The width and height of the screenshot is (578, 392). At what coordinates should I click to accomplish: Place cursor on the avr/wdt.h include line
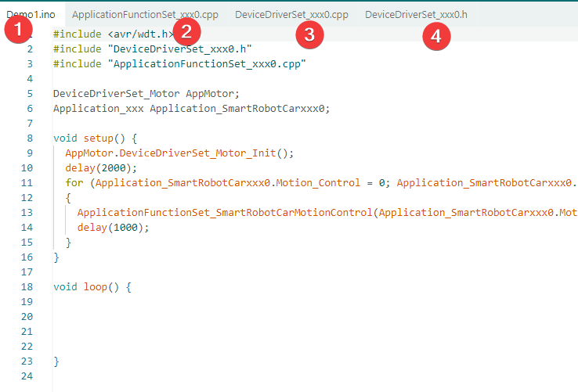click(113, 34)
